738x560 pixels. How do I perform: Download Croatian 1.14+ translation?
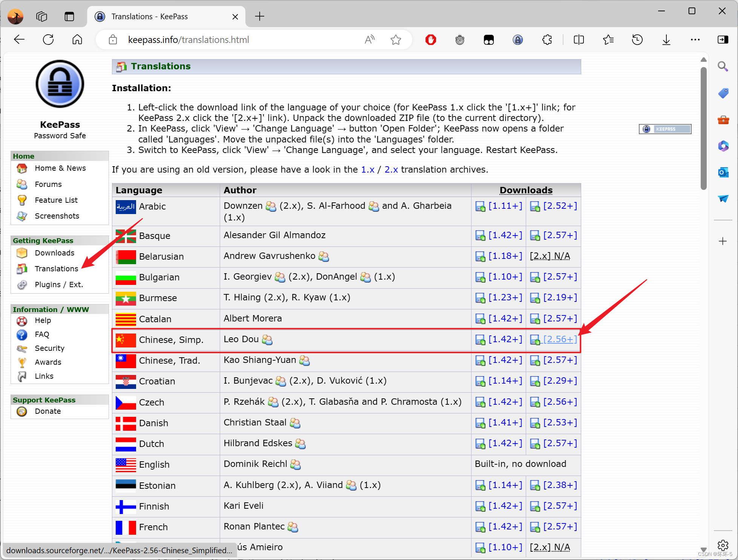click(505, 381)
